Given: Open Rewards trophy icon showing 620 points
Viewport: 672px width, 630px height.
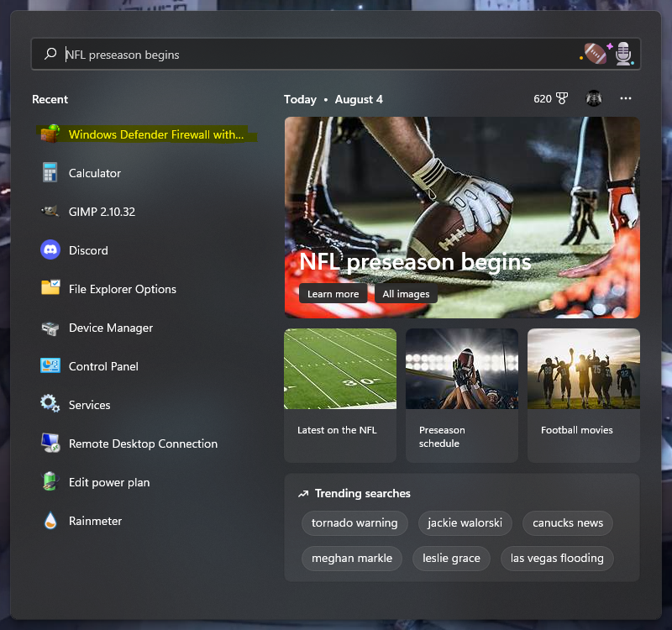Looking at the screenshot, I should click(x=562, y=98).
